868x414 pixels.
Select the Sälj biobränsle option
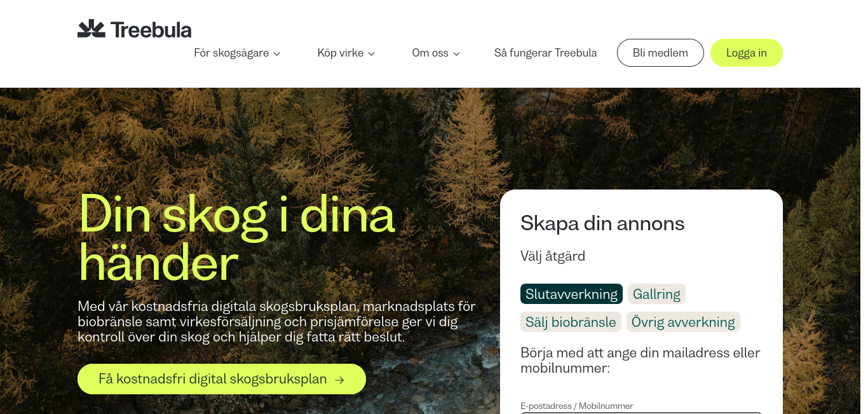[571, 322]
